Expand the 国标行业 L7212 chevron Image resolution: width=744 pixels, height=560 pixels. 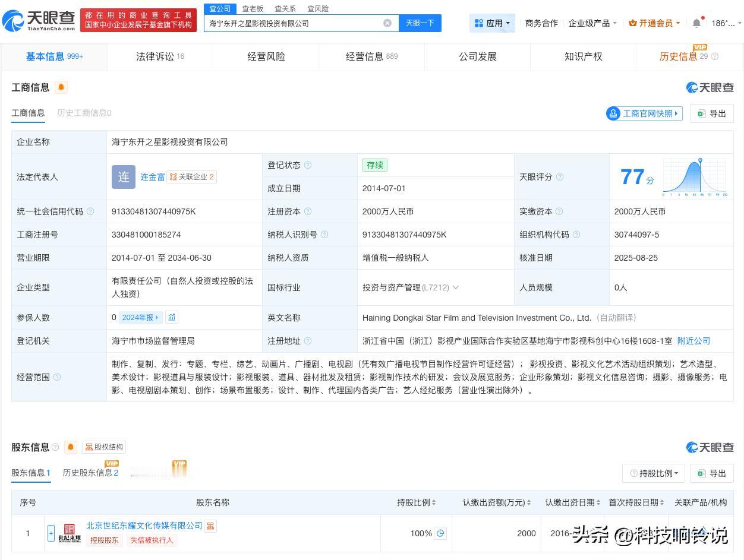tap(456, 287)
